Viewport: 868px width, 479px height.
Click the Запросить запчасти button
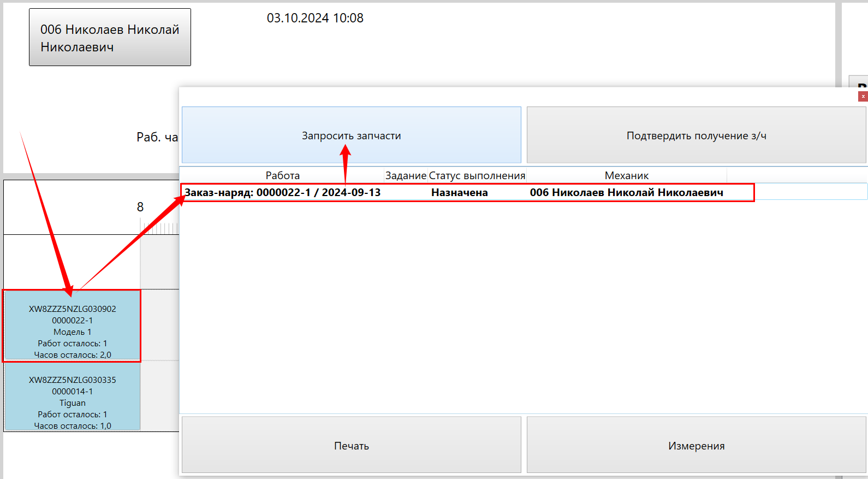click(x=351, y=135)
